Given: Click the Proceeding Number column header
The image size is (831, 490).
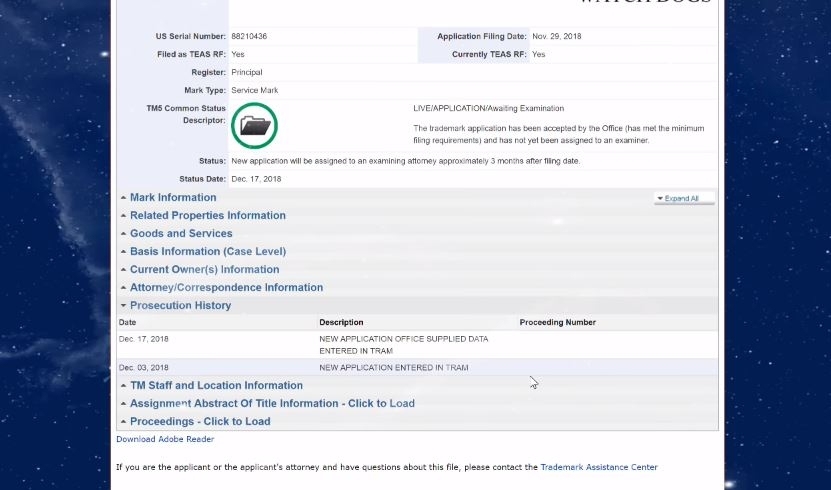Looking at the screenshot, I should [x=557, y=323].
